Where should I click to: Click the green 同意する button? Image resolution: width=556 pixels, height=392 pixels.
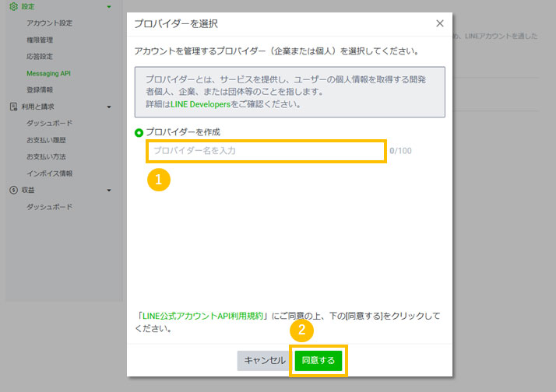[x=318, y=361]
